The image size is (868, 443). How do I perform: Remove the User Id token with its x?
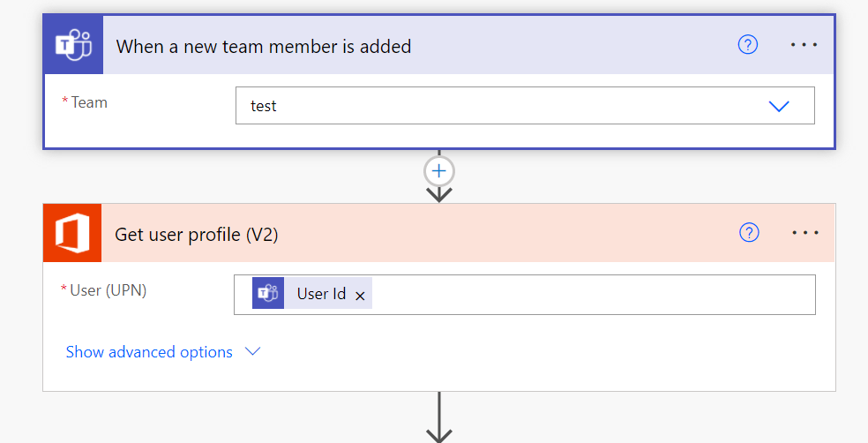pyautogui.click(x=360, y=296)
